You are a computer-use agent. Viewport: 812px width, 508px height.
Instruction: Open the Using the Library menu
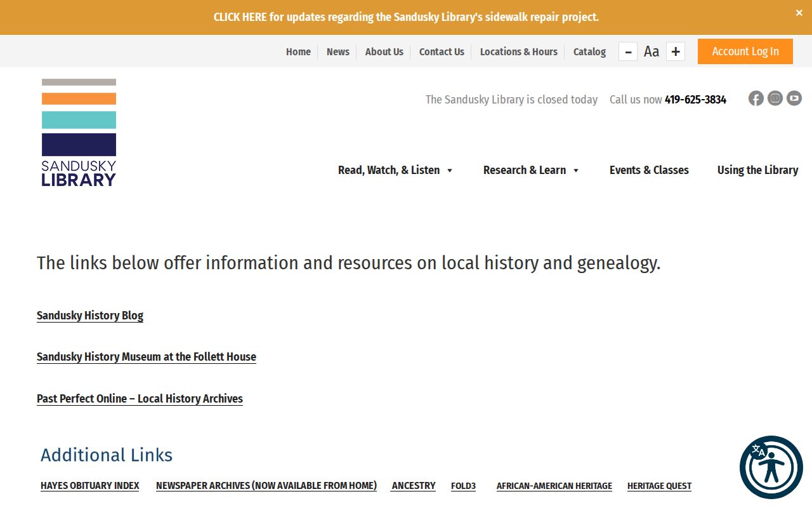pos(757,170)
